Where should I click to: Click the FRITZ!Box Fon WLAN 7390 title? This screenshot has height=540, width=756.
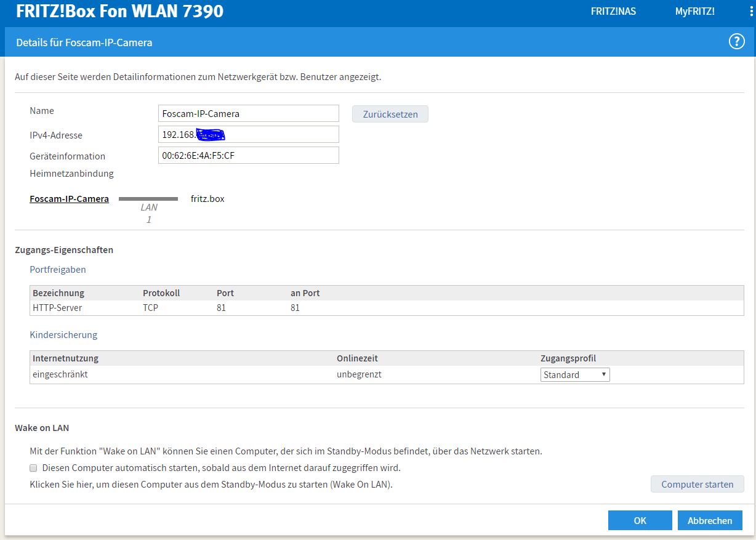click(x=119, y=11)
